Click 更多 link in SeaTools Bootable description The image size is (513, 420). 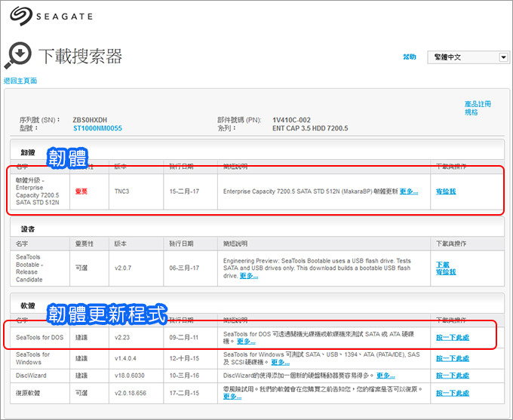coord(249,275)
